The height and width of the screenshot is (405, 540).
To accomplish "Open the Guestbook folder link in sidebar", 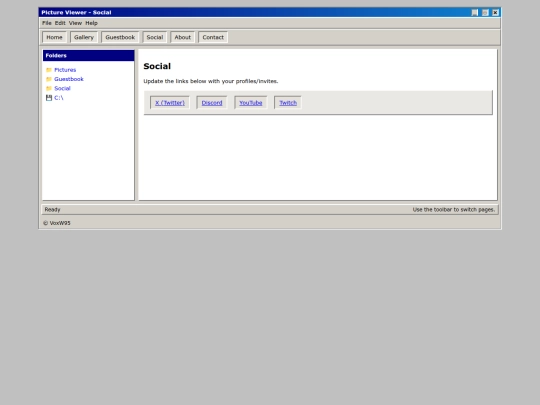I will (69, 79).
